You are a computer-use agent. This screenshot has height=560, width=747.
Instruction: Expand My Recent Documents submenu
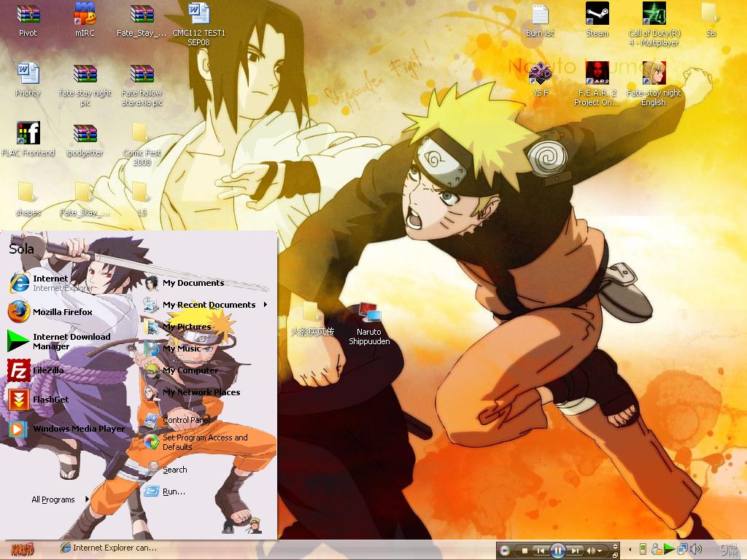[x=206, y=305]
